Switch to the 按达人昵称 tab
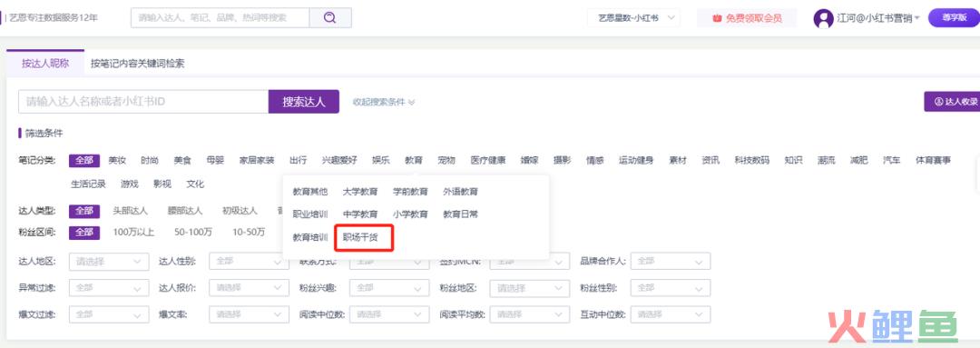The image size is (980, 348). coord(45,64)
